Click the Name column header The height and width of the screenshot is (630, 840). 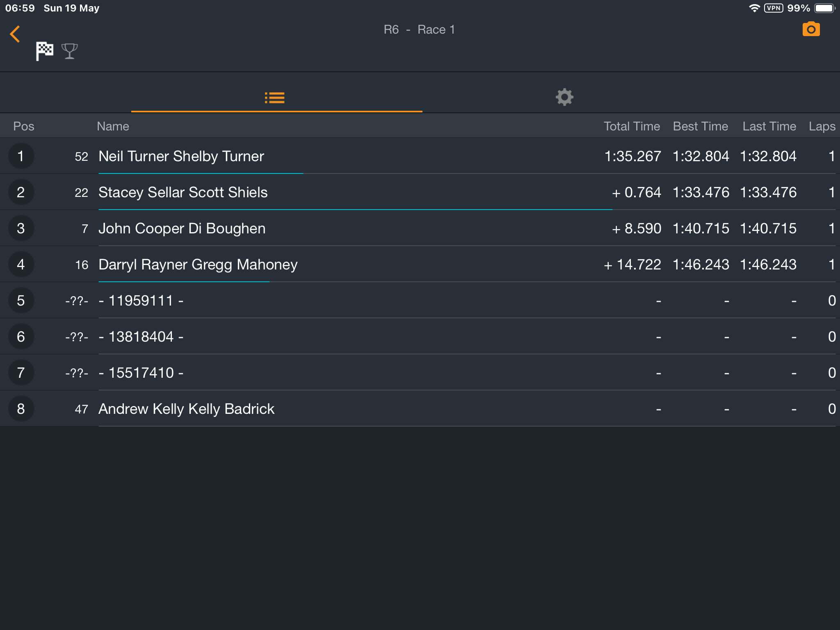113,126
